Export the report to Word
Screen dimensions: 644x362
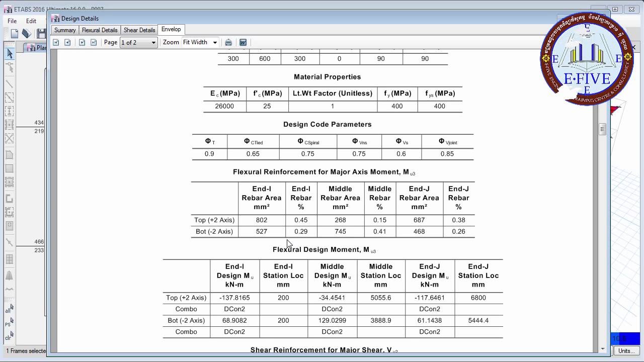243,42
